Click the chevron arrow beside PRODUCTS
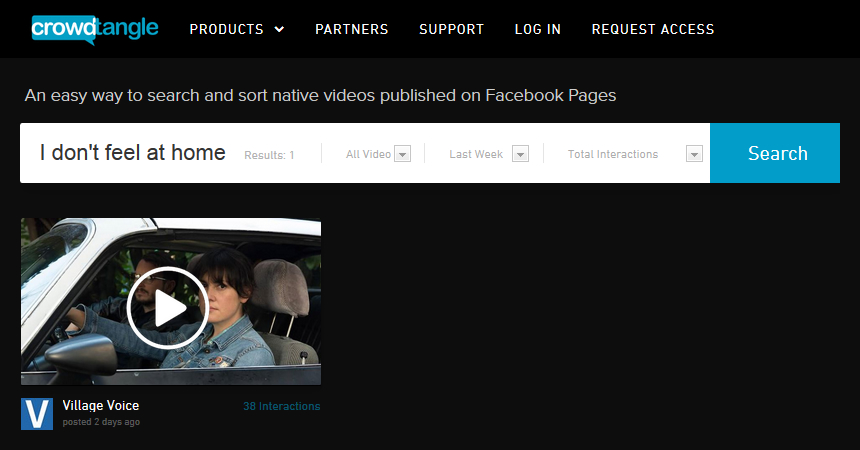 [279, 30]
